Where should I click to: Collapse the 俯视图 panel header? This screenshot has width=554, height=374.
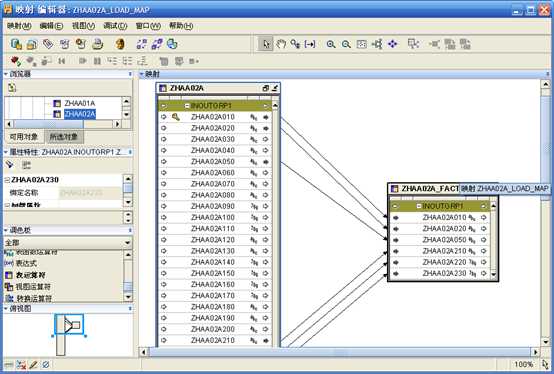pos(6,308)
